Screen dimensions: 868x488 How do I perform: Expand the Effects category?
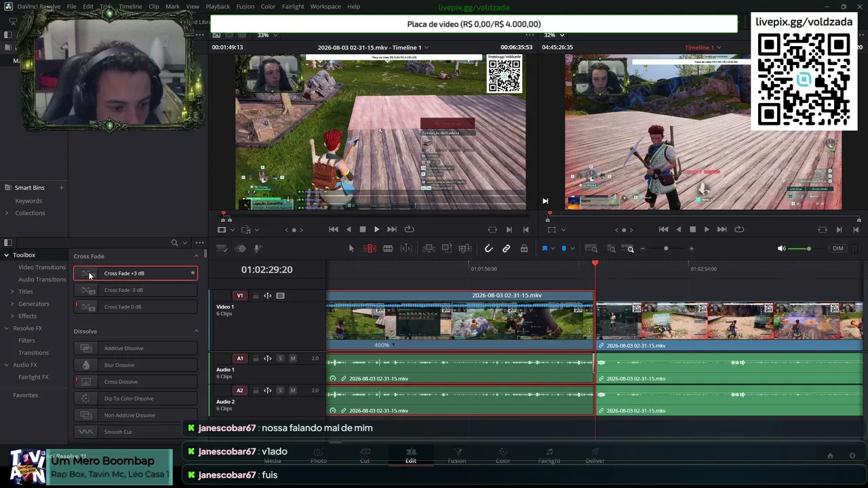[x=12, y=316]
